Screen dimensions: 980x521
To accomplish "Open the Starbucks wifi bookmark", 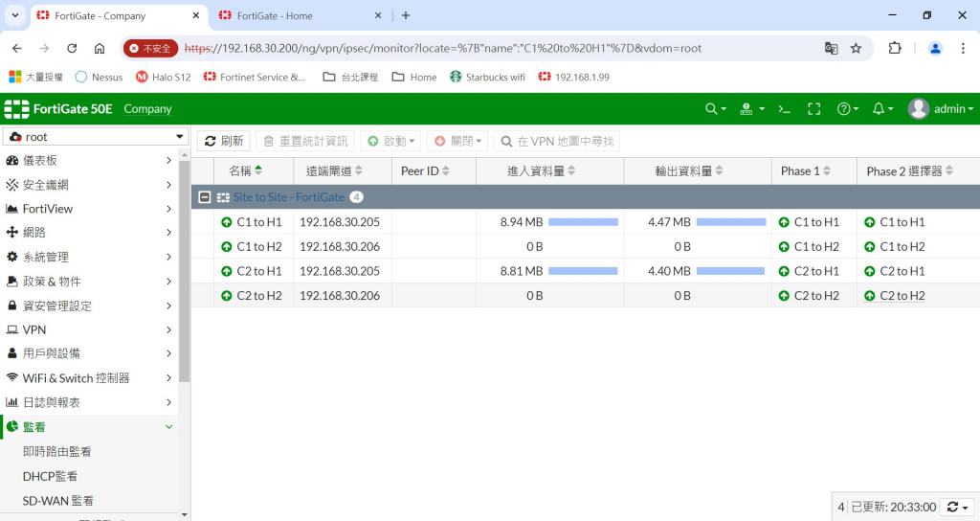I will click(x=487, y=77).
